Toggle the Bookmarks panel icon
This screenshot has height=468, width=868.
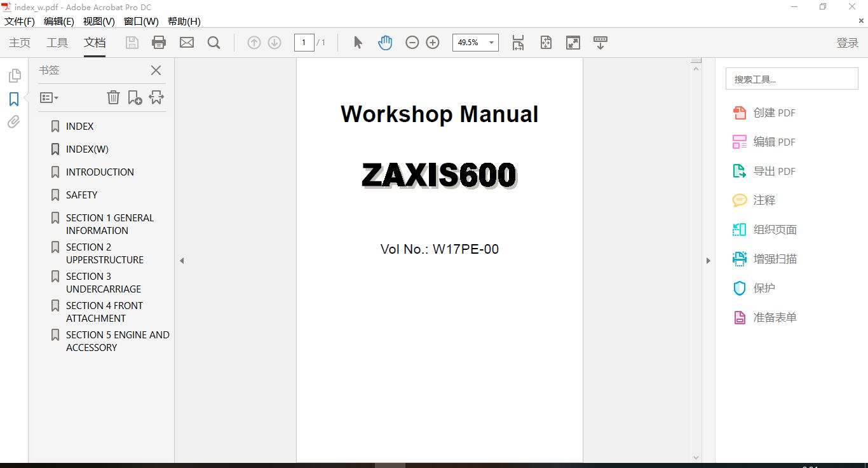pyautogui.click(x=14, y=99)
